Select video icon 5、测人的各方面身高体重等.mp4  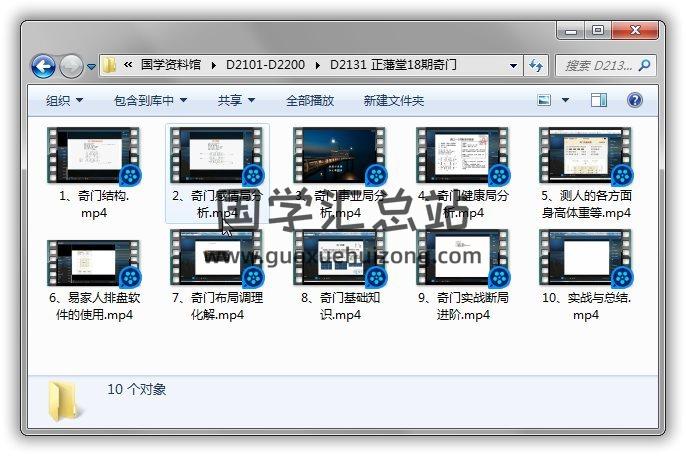point(586,155)
